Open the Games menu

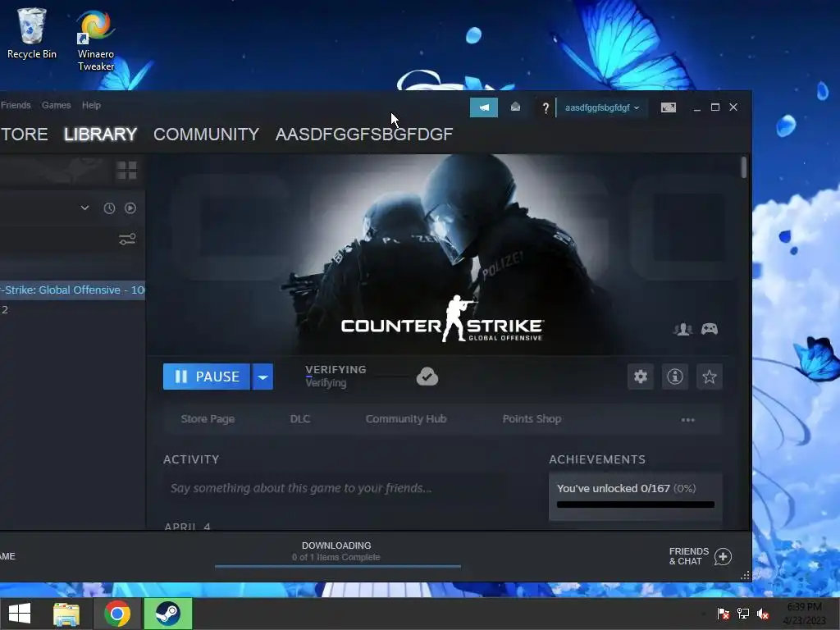point(57,105)
